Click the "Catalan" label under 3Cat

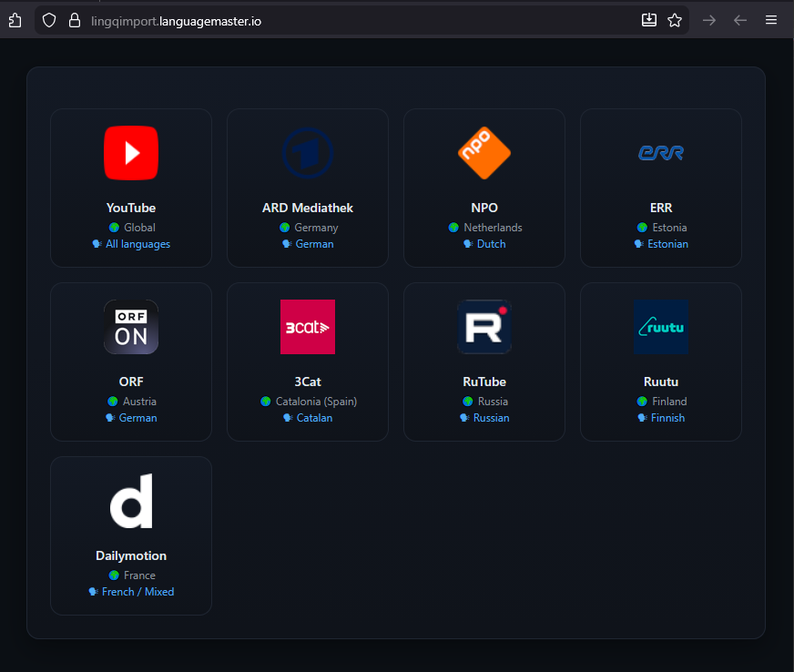pos(314,418)
